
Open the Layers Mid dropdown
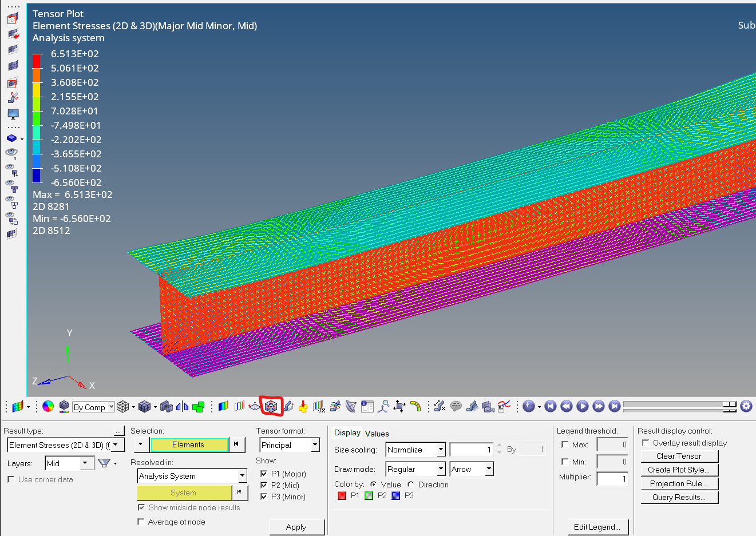coord(85,463)
